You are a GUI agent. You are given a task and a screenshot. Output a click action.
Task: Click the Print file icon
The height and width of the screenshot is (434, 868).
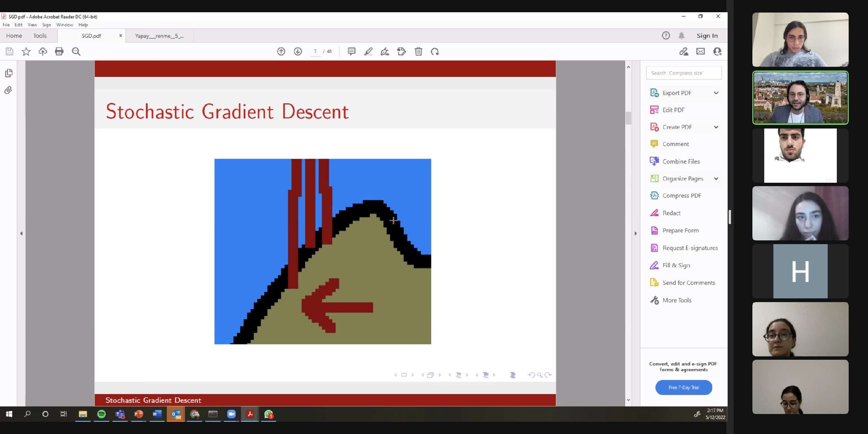pos(59,52)
